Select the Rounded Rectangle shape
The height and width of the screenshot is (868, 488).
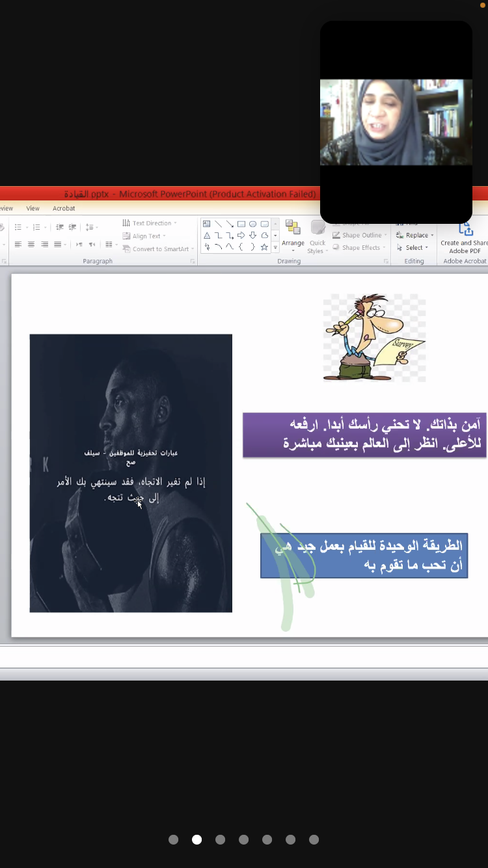pyautogui.click(x=264, y=224)
